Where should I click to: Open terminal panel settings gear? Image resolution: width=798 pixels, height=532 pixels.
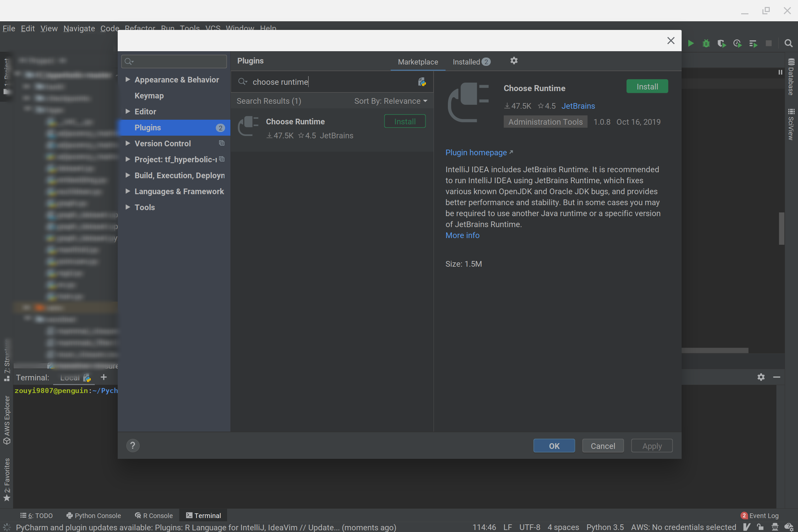[761, 377]
